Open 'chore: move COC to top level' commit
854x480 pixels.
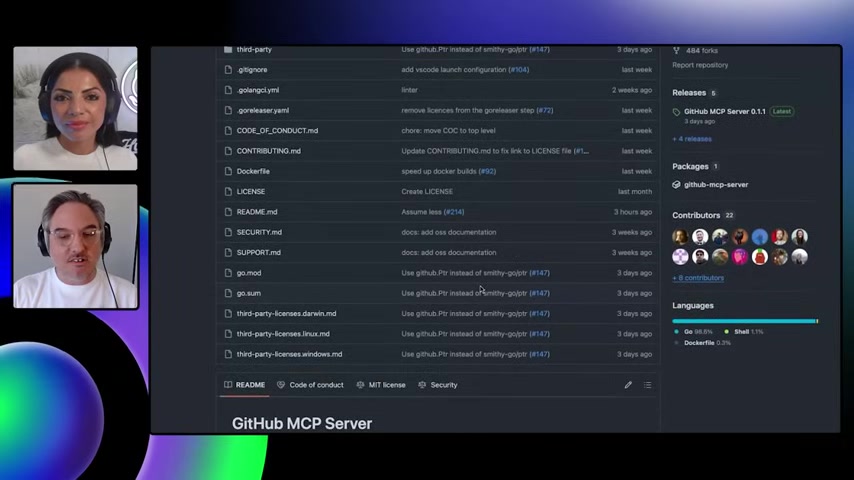click(x=448, y=131)
